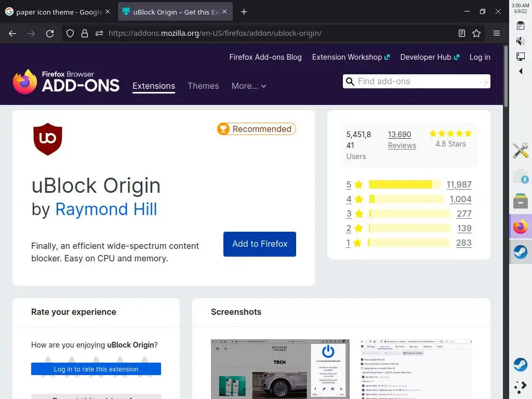Toggle reader view icon
Screen dimensions: 532x399
461,33
